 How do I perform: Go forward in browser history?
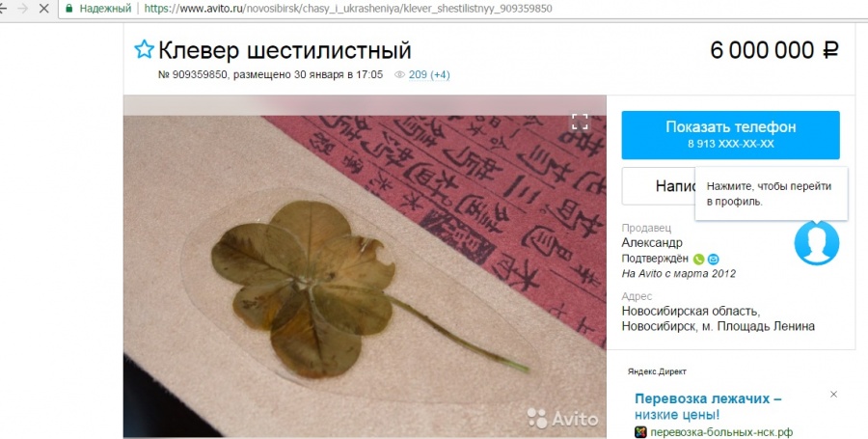[x=23, y=9]
